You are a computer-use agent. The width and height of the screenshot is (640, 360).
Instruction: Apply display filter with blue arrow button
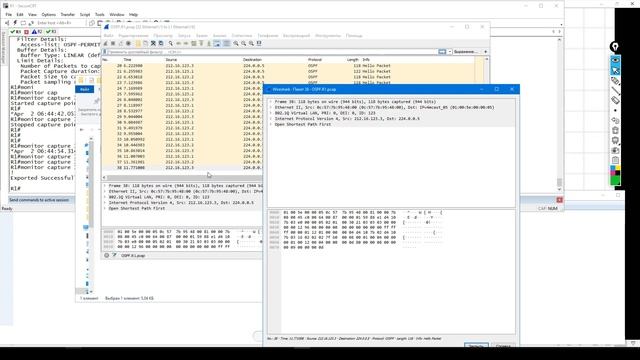click(x=442, y=52)
